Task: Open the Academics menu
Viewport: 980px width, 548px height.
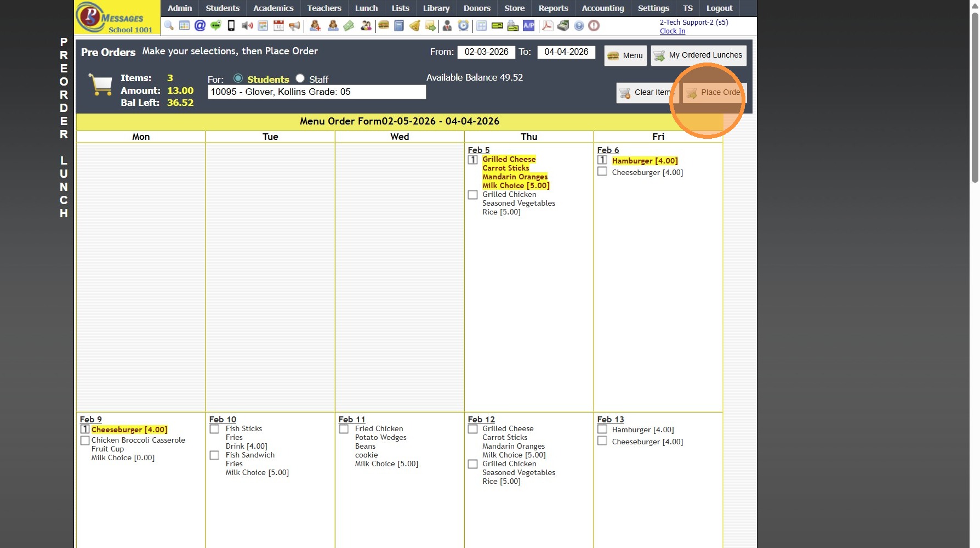Action: (274, 8)
